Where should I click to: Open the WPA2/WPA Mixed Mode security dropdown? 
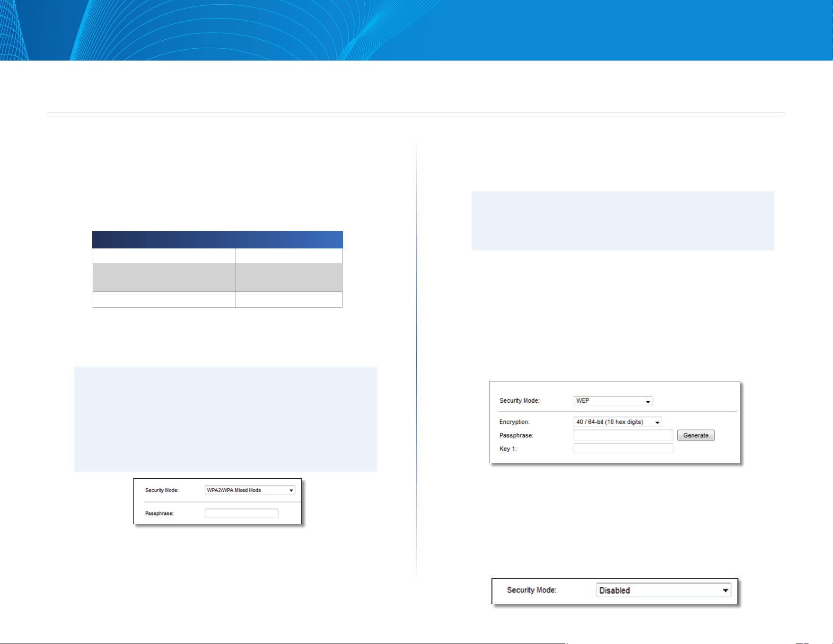(250, 490)
